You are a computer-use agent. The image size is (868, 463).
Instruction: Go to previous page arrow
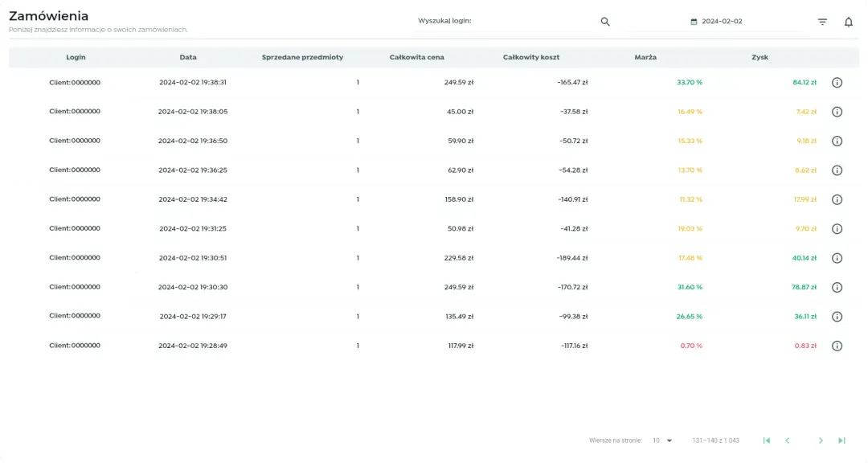pyautogui.click(x=788, y=440)
